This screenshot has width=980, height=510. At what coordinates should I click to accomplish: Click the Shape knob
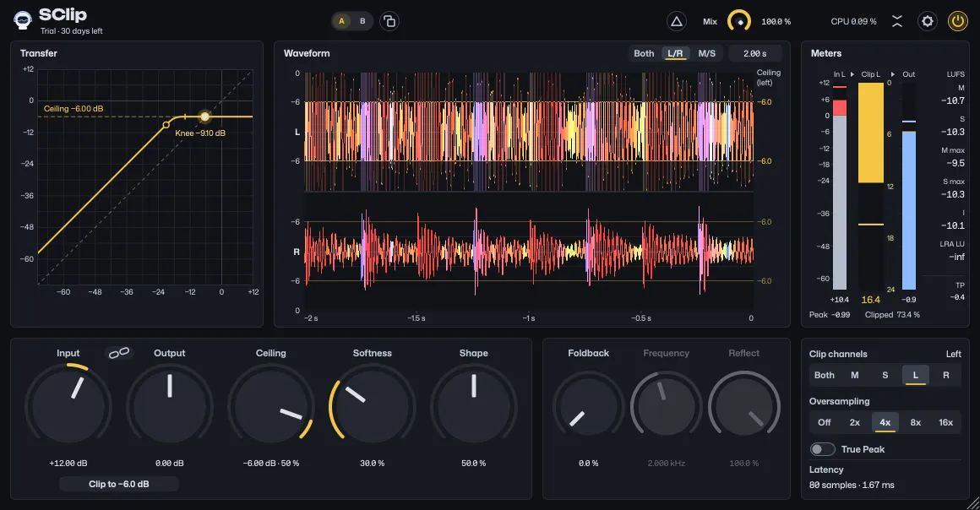[473, 407]
